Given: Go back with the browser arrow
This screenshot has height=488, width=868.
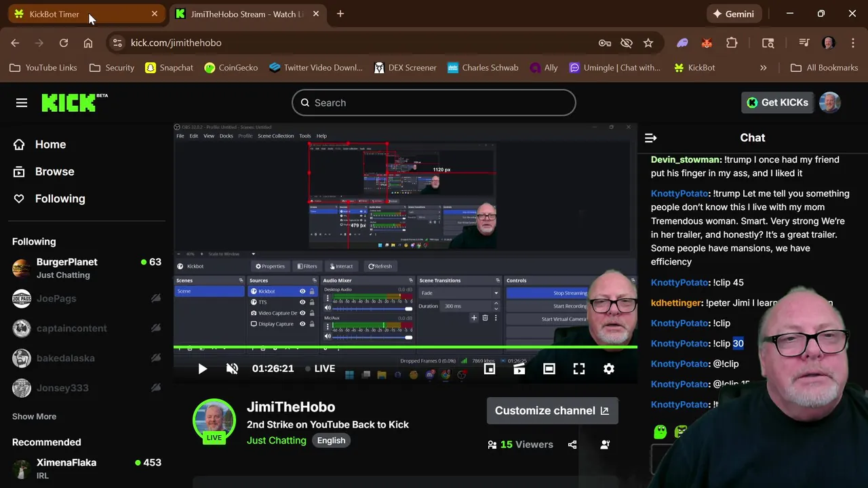Looking at the screenshot, I should pos(15,43).
